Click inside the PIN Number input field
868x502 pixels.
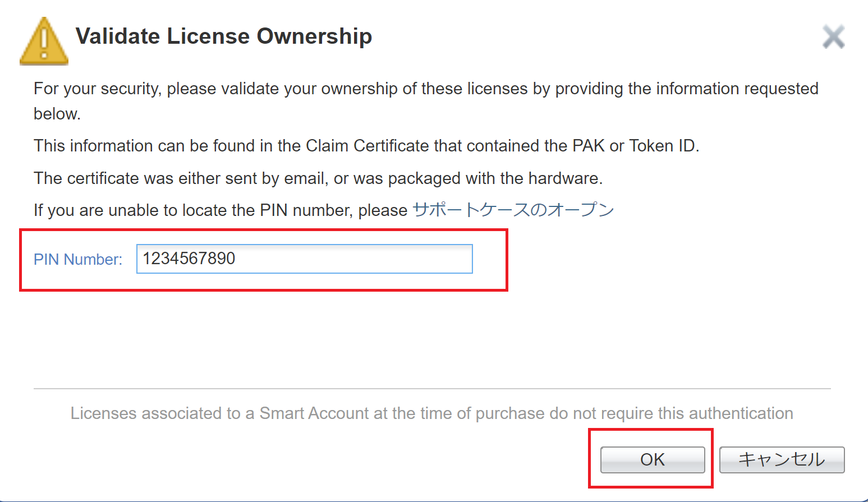tap(304, 259)
